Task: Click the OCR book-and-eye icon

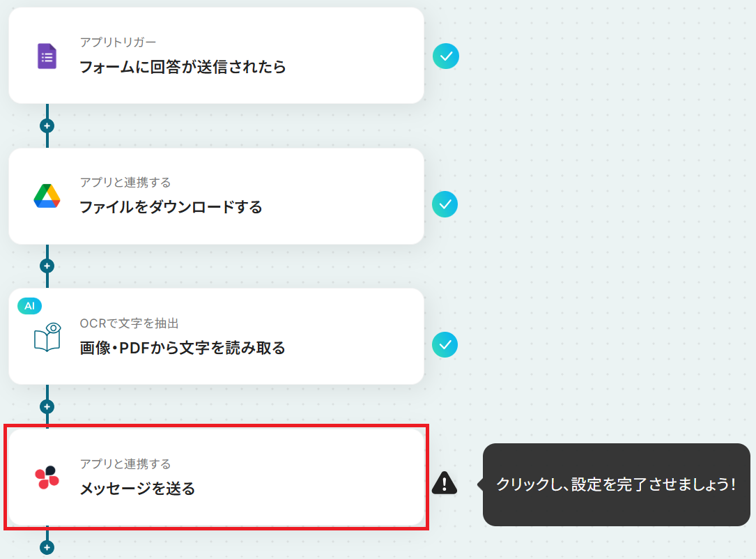Action: [x=47, y=337]
